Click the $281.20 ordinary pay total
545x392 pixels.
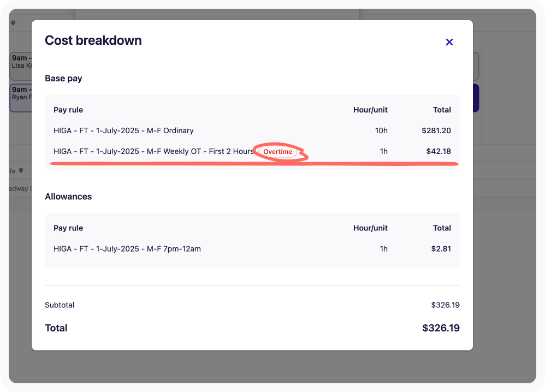(436, 130)
